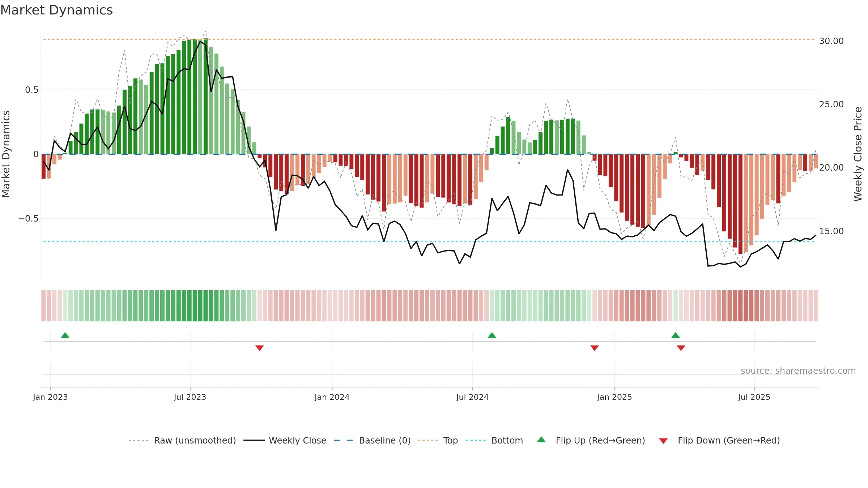Click the vertical Market Dynamics axis title
The height and width of the screenshot is (488, 868).
point(6,154)
